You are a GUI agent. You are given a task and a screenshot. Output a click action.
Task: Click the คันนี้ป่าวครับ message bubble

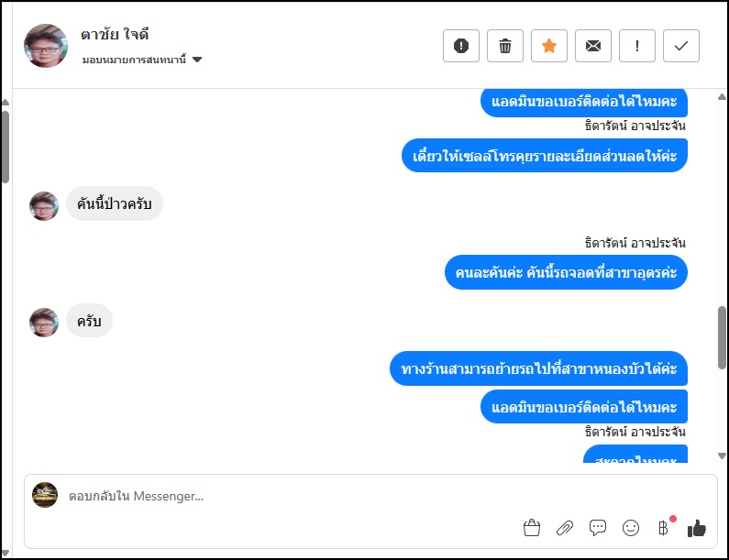pyautogui.click(x=115, y=203)
